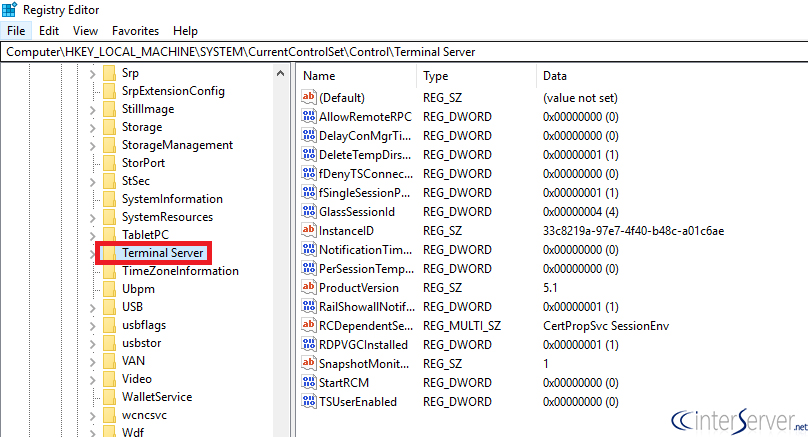Expand the Storage key
Viewport: 808px width, 437px height.
pyautogui.click(x=92, y=127)
